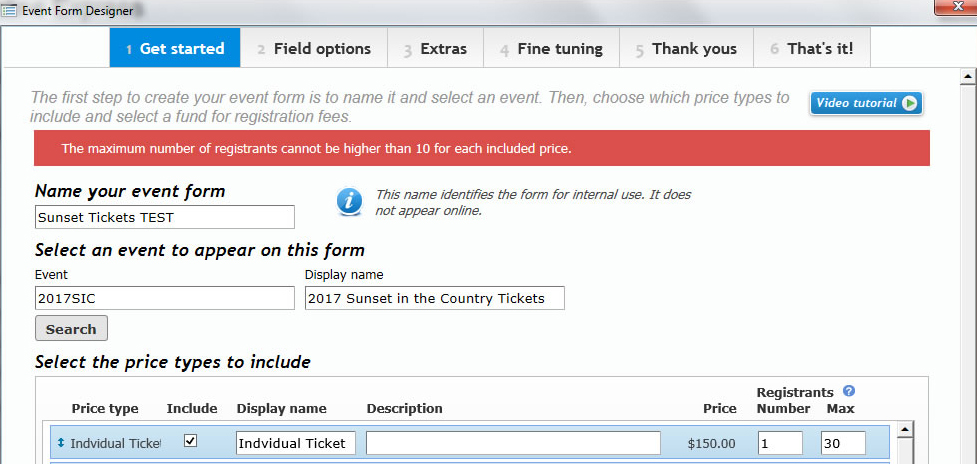Click the Individual Ticket reorder arrows icon

coord(61,443)
